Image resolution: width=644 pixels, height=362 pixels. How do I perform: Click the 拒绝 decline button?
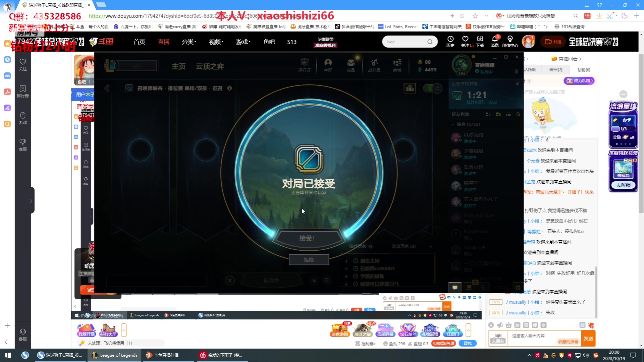pos(309,260)
